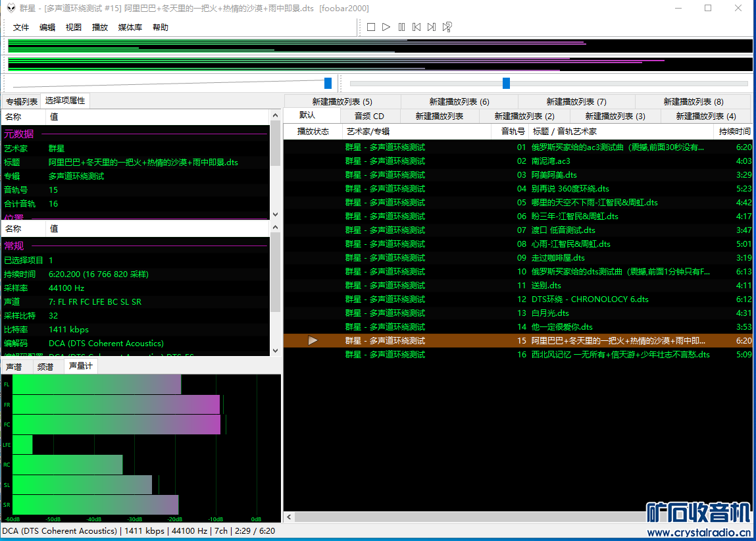756x541 pixels.
Task: Select track 11 送别.dts
Action: click(518, 286)
